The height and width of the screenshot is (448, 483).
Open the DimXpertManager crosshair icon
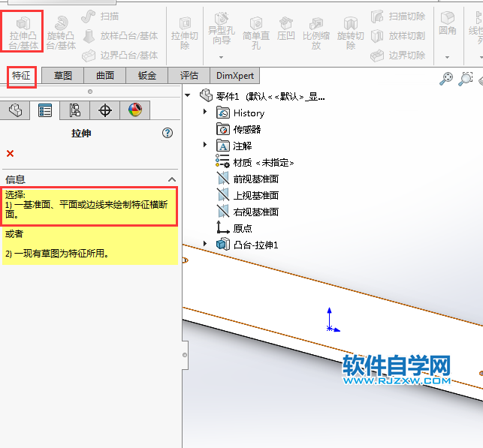click(105, 110)
